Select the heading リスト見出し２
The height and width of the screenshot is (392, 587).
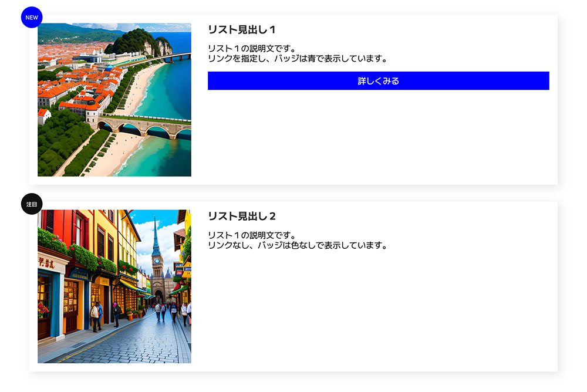click(242, 217)
